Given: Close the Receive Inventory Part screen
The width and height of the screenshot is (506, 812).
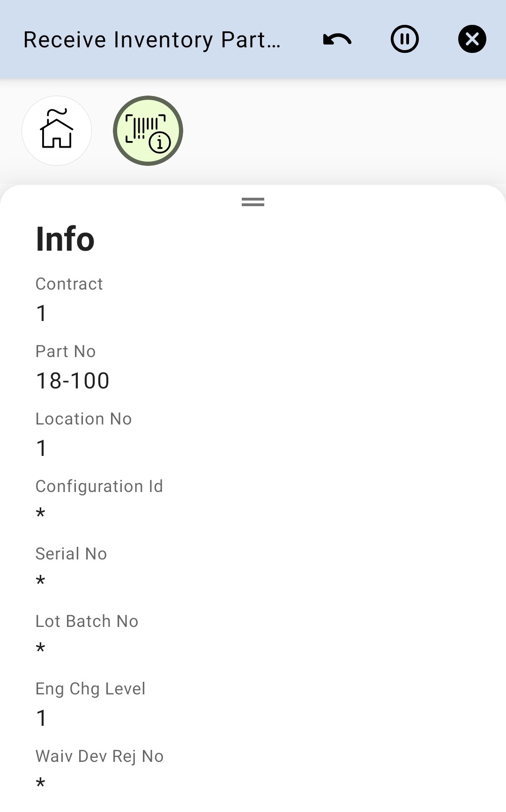Looking at the screenshot, I should pyautogui.click(x=472, y=39).
